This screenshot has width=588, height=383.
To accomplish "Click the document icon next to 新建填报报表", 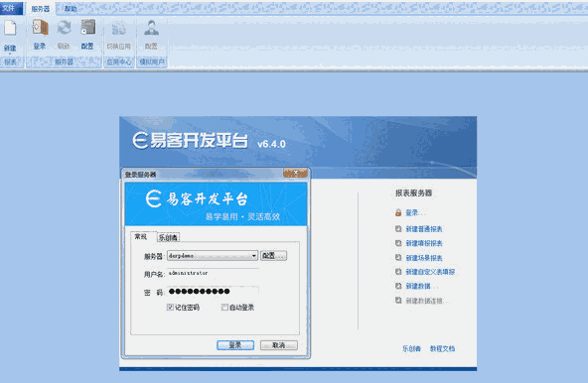I will [398, 243].
